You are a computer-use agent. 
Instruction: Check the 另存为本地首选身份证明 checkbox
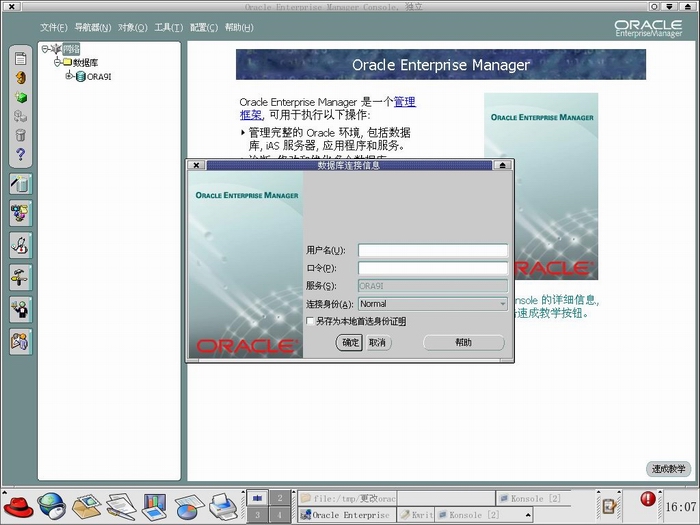coord(310,321)
